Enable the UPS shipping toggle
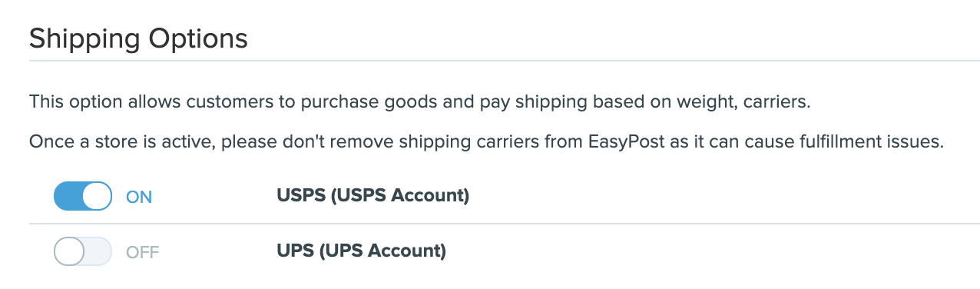 pos(83,251)
